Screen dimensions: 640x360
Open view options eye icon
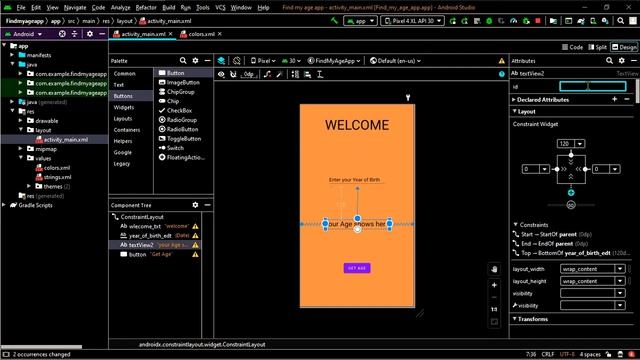point(221,74)
